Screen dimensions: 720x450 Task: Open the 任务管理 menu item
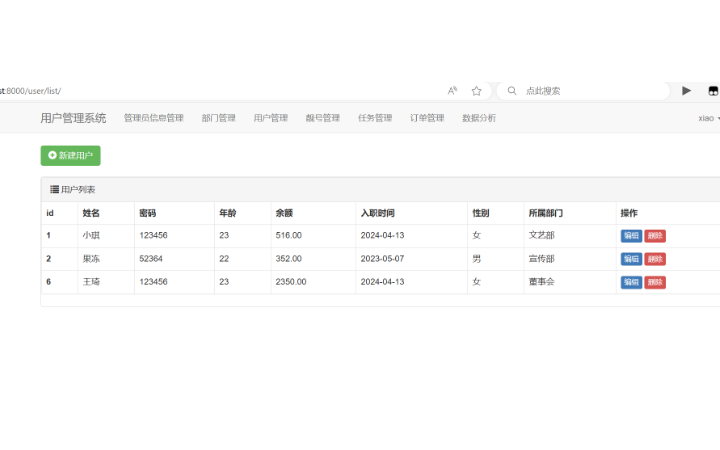[x=375, y=118]
